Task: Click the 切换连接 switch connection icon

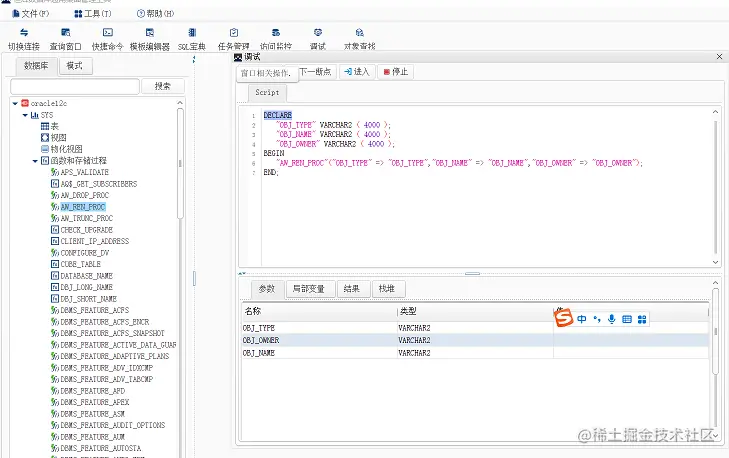Action: coord(24,32)
